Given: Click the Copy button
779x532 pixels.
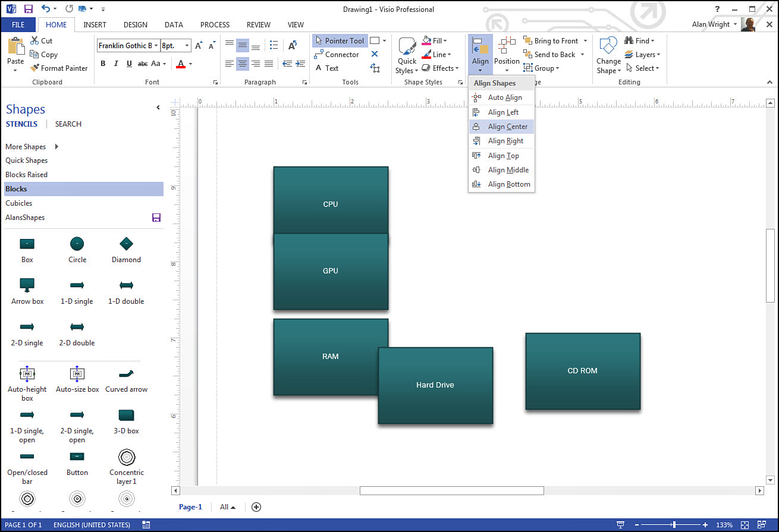Looking at the screenshot, I should pos(44,55).
